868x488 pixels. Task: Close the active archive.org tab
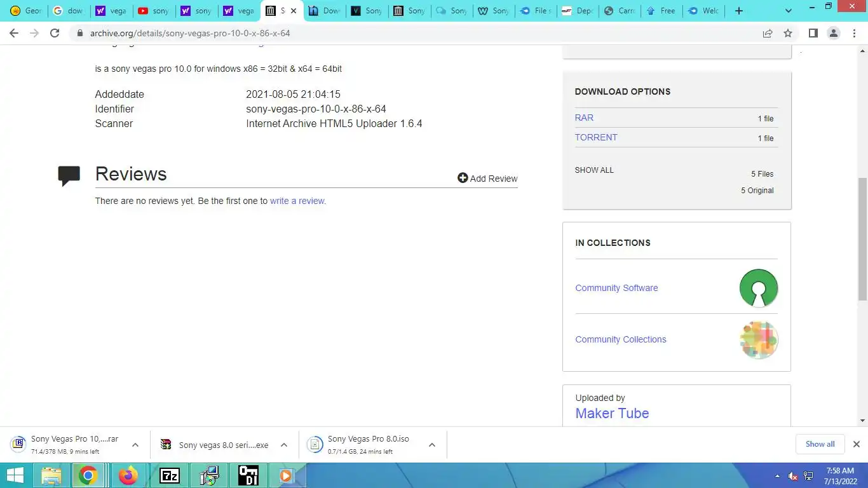(x=293, y=11)
